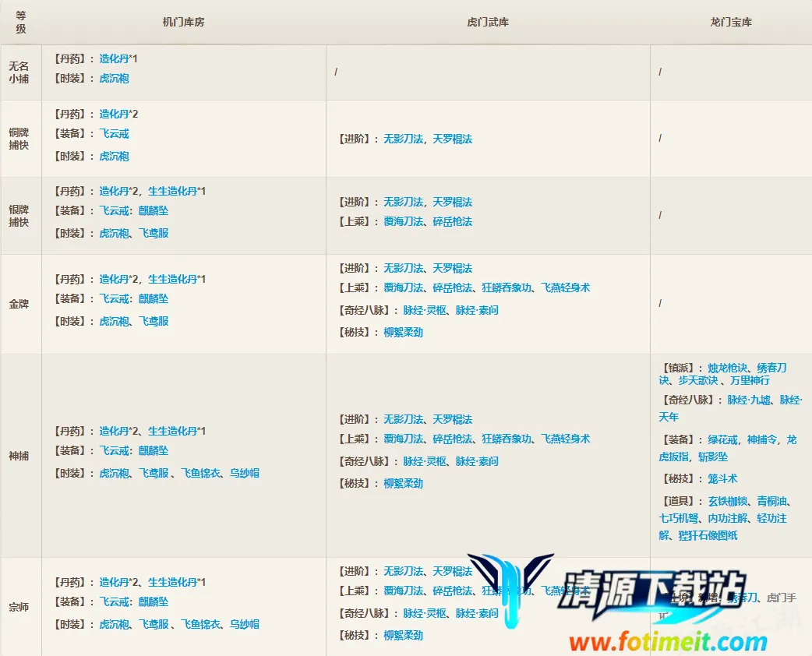
Task: Select 天罗棍法 in the 铜牌捕快 row
Action: (x=453, y=139)
